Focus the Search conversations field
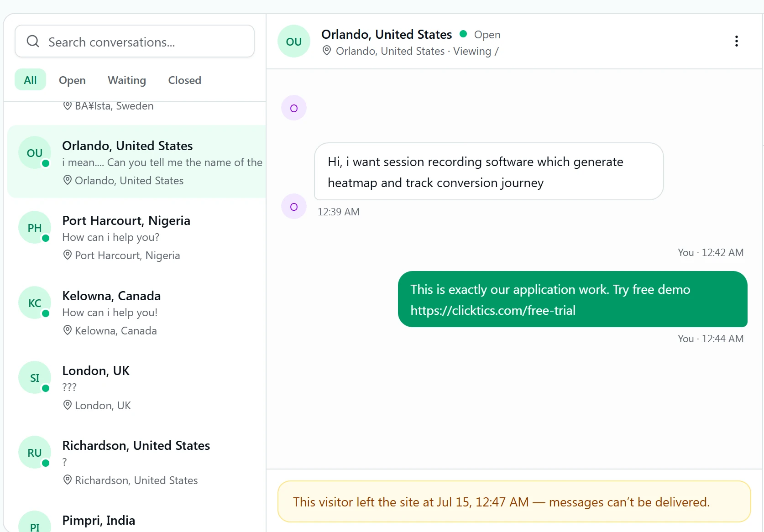The width and height of the screenshot is (764, 532). tap(135, 42)
